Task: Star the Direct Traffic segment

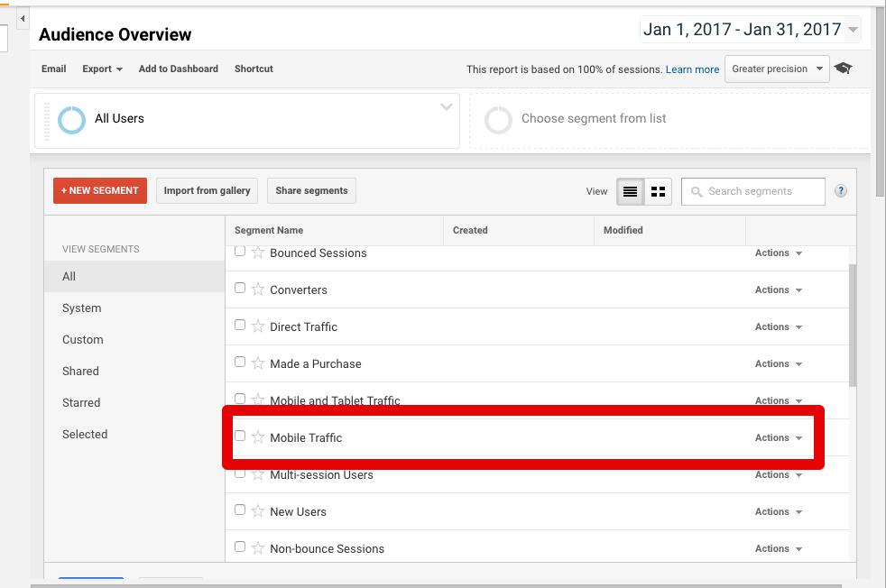Action: coord(258,326)
